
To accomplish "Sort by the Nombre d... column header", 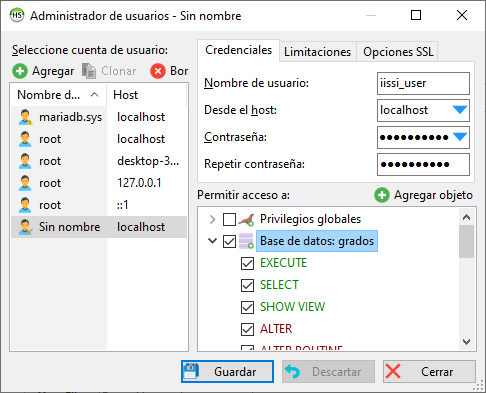I will tap(59, 95).
